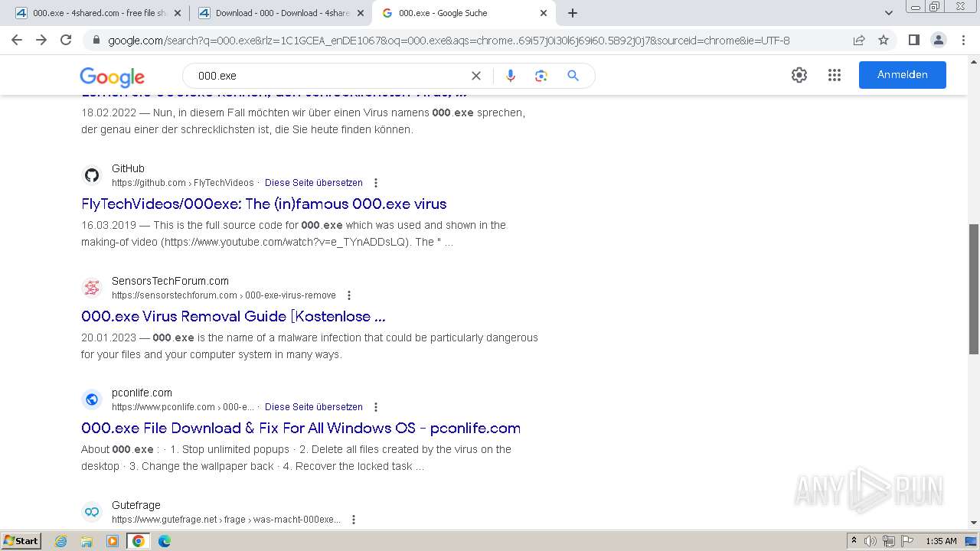980x551 pixels.
Task: Click the GitHub favicon
Action: point(92,175)
